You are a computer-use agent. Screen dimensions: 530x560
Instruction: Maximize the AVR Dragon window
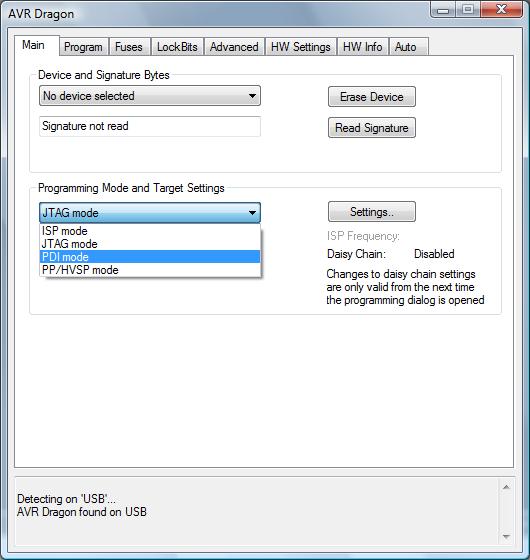point(468,10)
